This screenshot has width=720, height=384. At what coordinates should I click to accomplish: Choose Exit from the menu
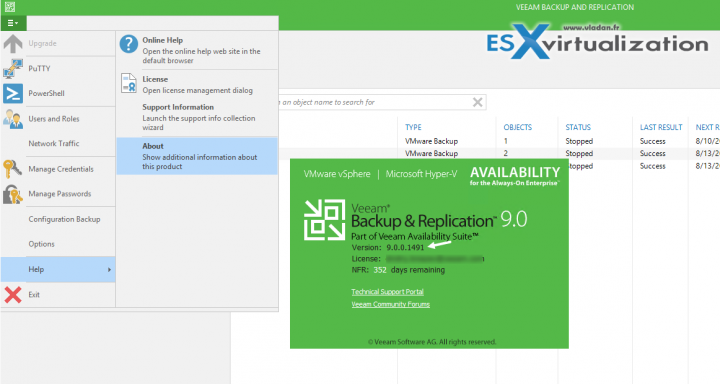(58, 294)
